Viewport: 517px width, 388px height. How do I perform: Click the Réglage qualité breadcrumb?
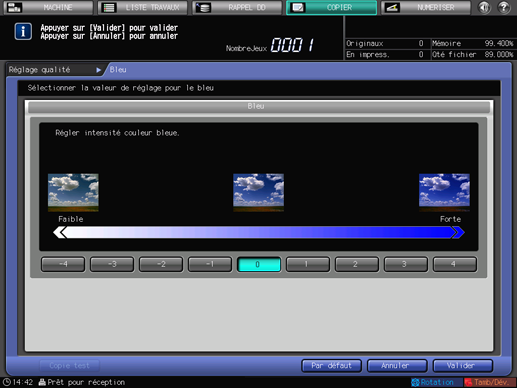click(x=39, y=70)
